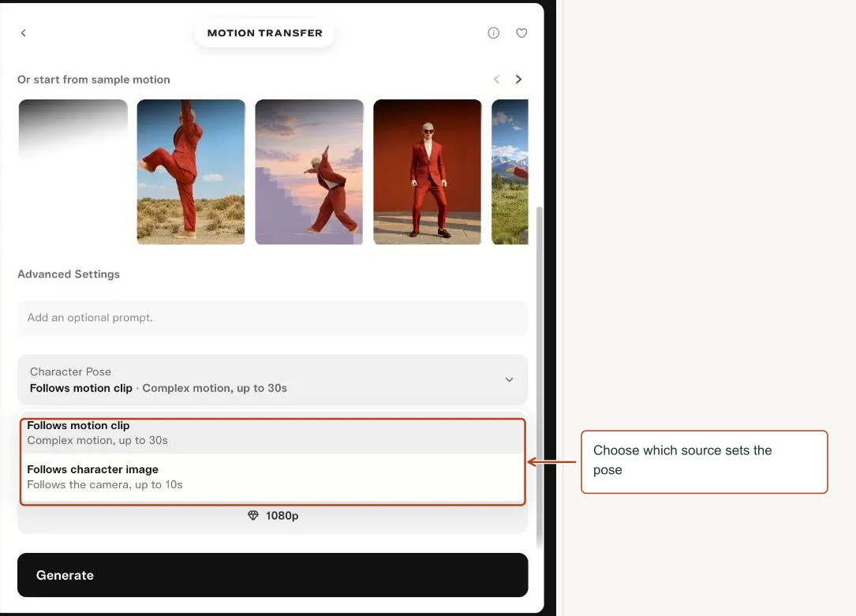Select the mountain meadow sample motion
Viewport: 856px width, 616px height.
click(510, 172)
